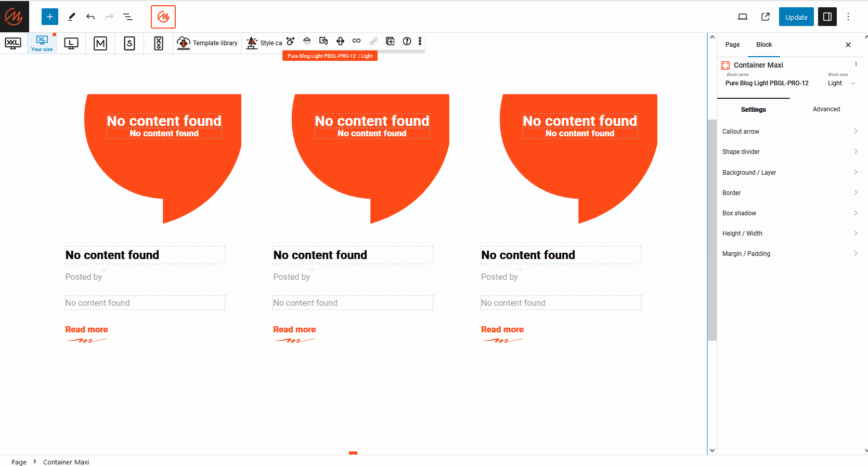The image size is (868, 466).
Task: Expand the Background / Layer section
Action: 790,173
